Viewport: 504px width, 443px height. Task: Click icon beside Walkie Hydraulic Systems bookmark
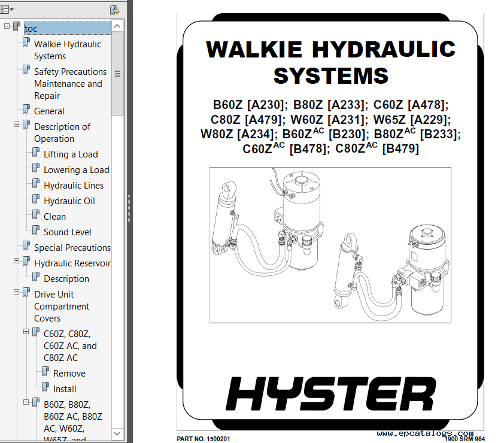pos(26,42)
